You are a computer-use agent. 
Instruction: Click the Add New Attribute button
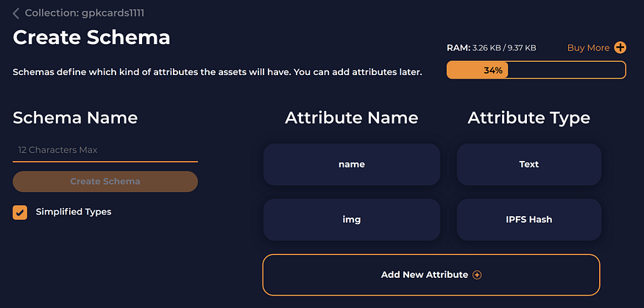[431, 275]
